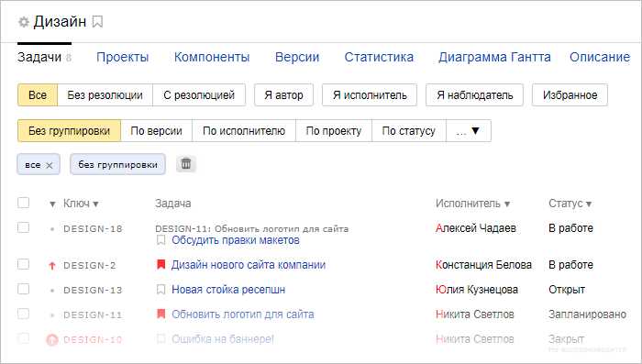Open the priority sort arrow before Ключ
642x364 pixels.
(52, 204)
